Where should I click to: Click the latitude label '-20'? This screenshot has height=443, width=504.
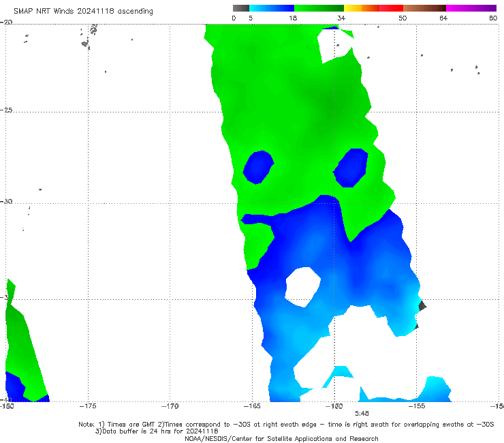[x=6, y=22]
